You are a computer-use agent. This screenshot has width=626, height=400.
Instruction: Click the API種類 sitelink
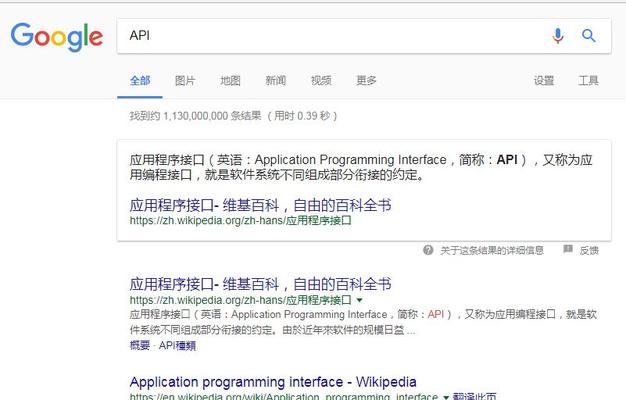tap(177, 345)
